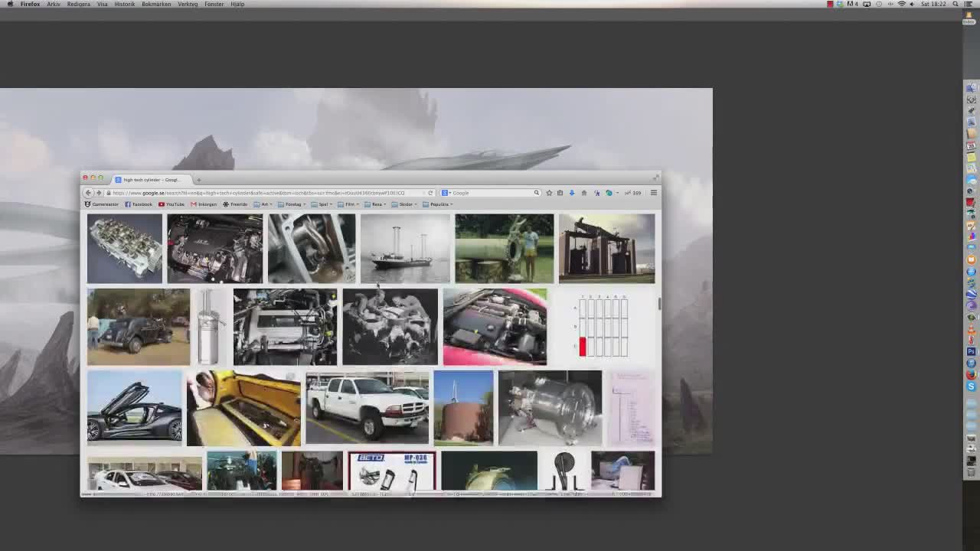Expand the Film bookmarks folder
980x551 pixels.
(x=348, y=204)
